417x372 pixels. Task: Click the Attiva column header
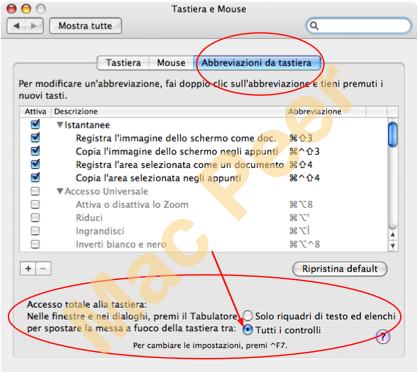pos(35,111)
